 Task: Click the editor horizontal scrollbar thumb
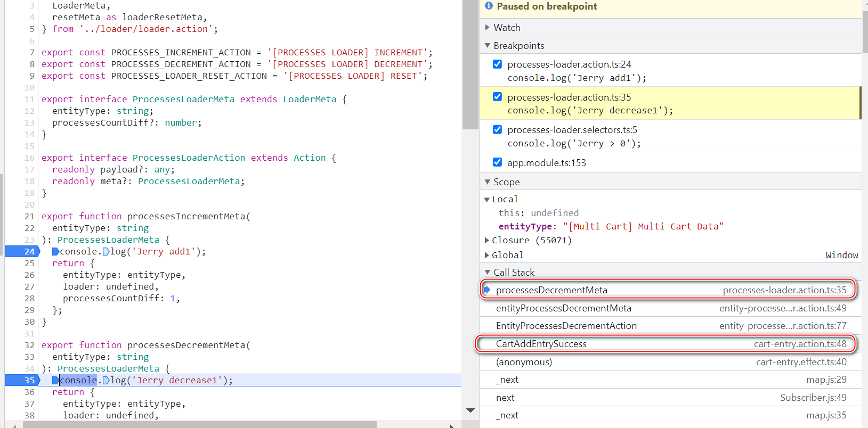[200, 425]
